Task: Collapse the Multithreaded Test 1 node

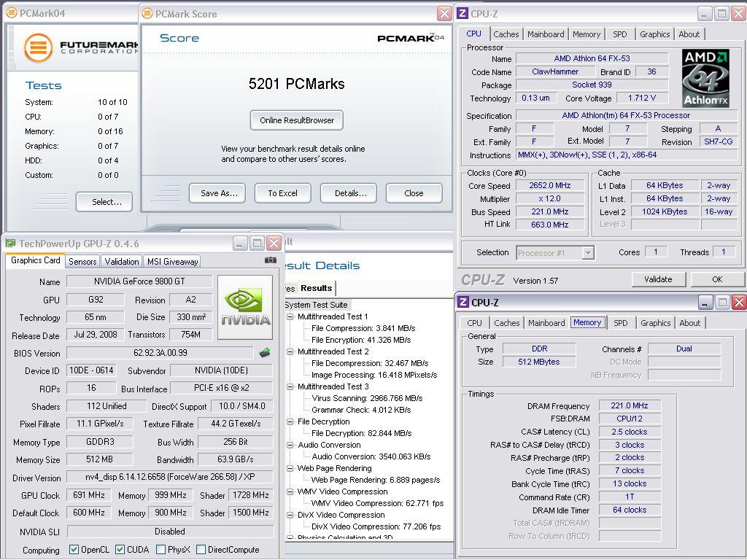Action: coord(290,316)
